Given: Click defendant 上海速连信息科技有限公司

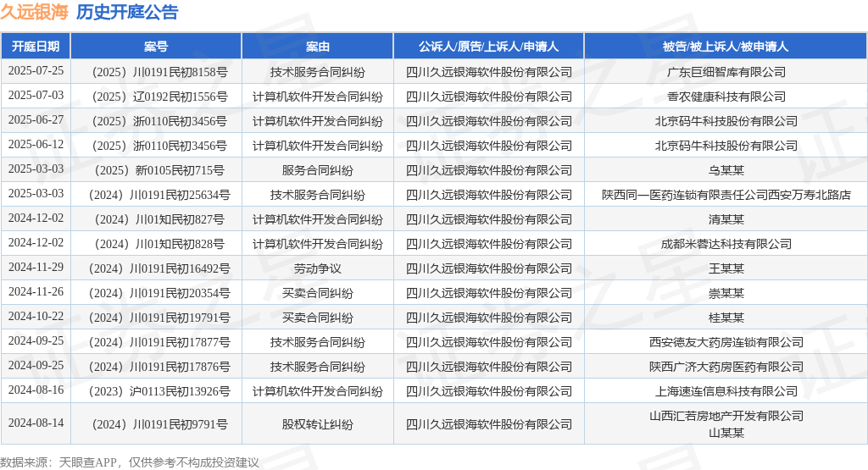Looking at the screenshot, I should tap(726, 391).
